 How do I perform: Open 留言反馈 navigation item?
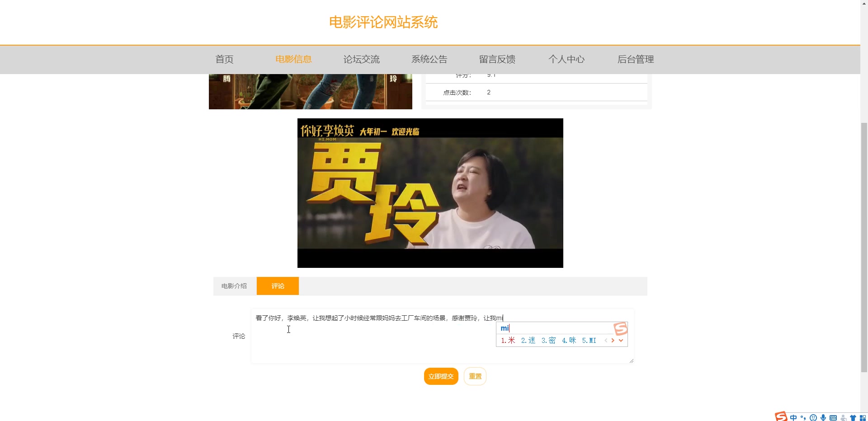(x=497, y=59)
